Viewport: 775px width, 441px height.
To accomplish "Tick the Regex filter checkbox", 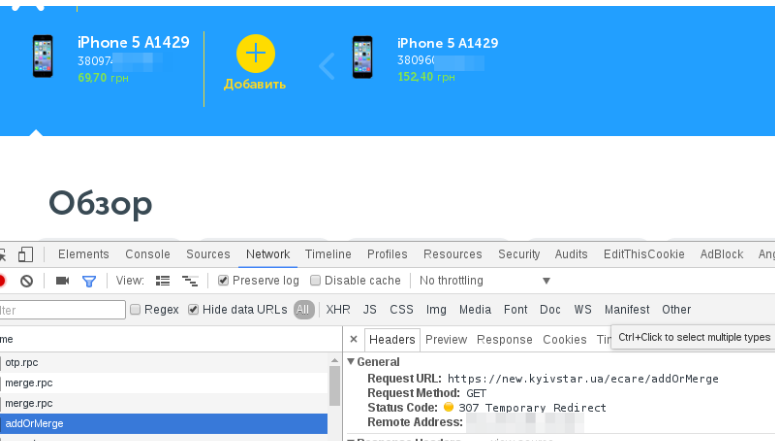I will pos(135,309).
